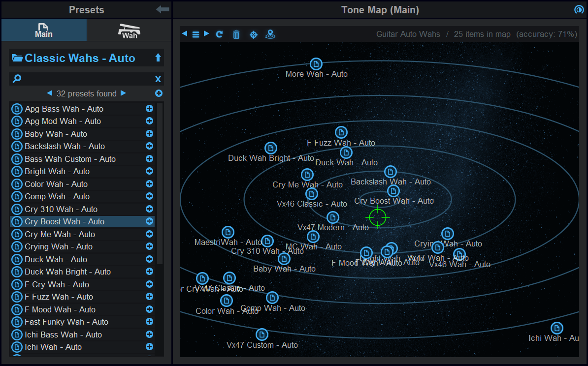Add Apg Mod Wah - Auto to the map
This screenshot has width=588, height=366.
[x=149, y=121]
